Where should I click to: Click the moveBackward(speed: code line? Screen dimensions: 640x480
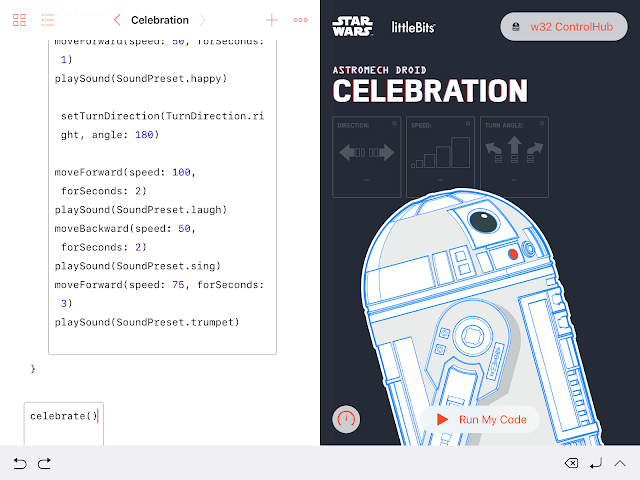pos(125,238)
